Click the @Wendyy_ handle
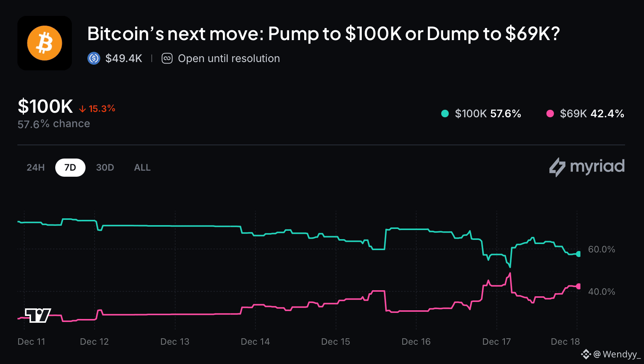The image size is (644, 364). (x=617, y=354)
